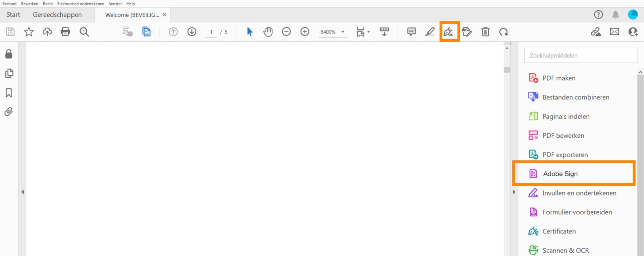Image resolution: width=644 pixels, height=256 pixels.
Task: Go to the previous page arrow
Action: click(x=173, y=32)
